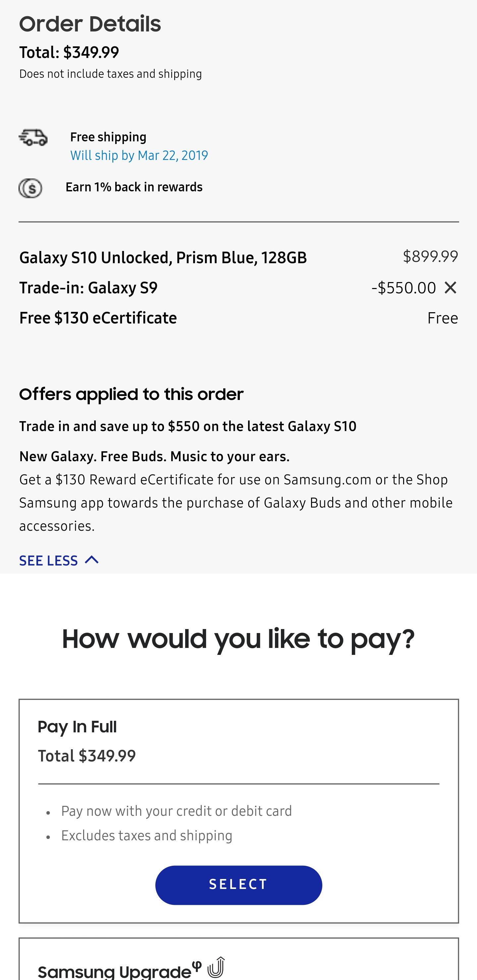Tap the New Galaxy Free Buds offer title
The width and height of the screenshot is (477, 980).
tap(154, 457)
